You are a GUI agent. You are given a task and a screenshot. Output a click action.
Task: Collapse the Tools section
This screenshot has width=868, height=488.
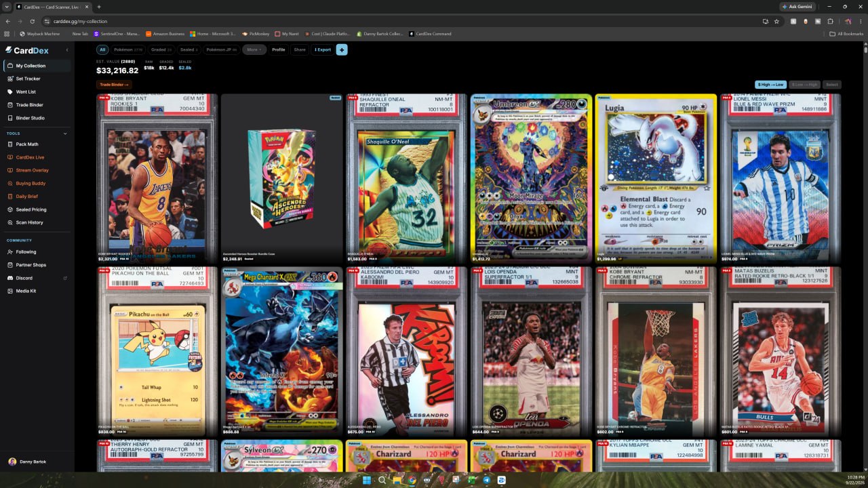pos(66,134)
